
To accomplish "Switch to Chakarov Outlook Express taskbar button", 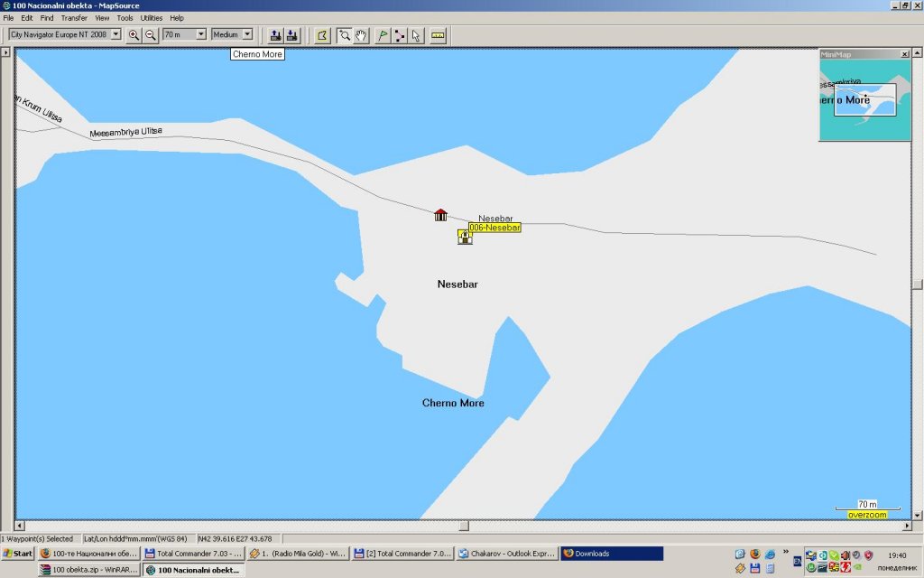I will tap(505, 554).
